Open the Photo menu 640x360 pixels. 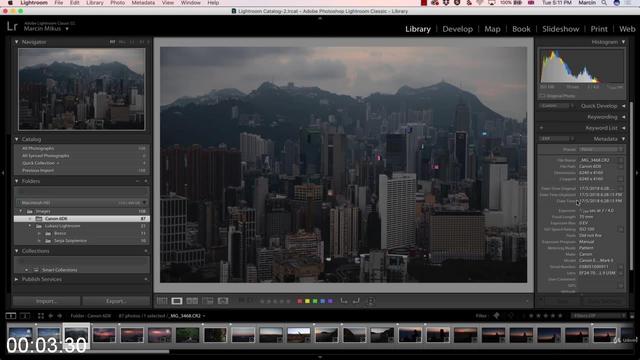pos(117,3)
